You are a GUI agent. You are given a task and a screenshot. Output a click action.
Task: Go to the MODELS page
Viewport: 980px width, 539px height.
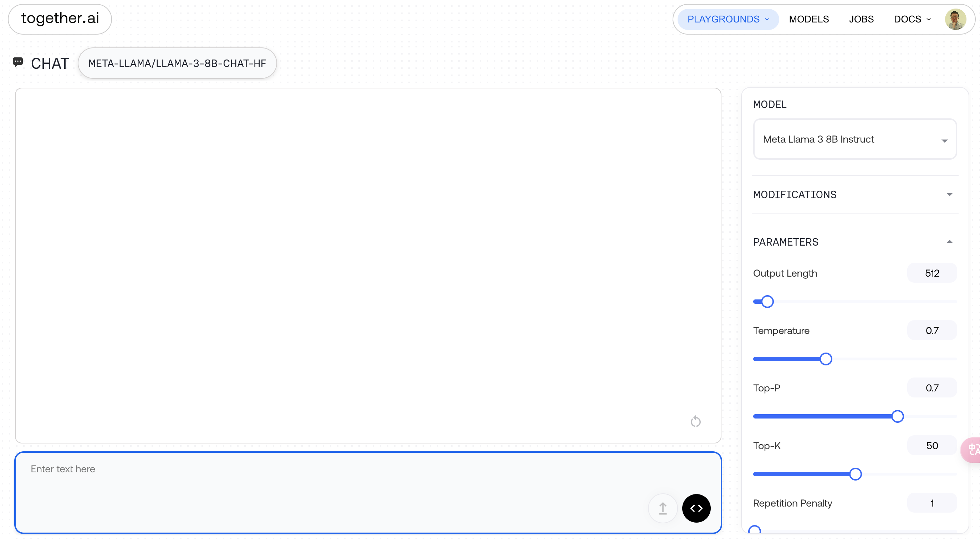point(808,19)
